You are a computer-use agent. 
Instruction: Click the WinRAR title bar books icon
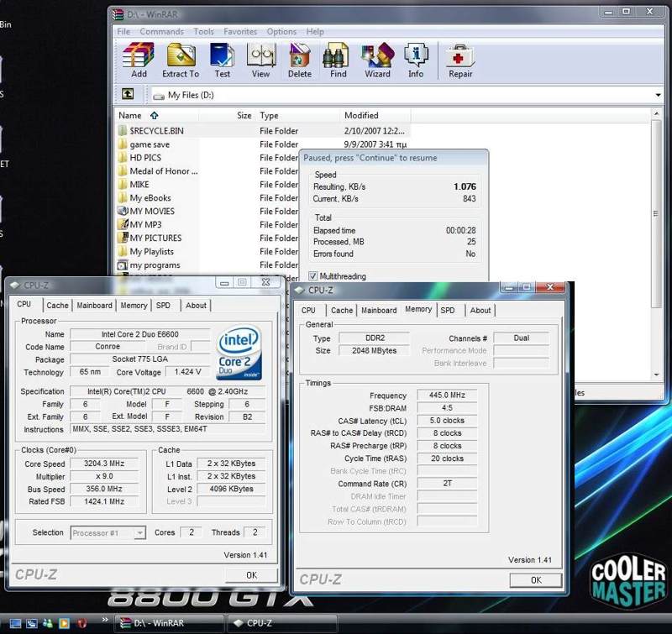click(x=118, y=14)
